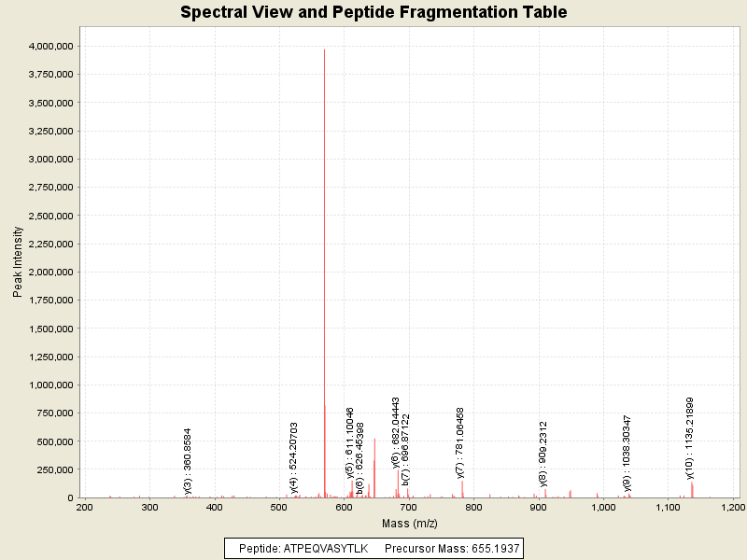Image resolution: width=747 pixels, height=560 pixels.
Task: Click the 1,000 tick on mass axis
Action: (x=603, y=507)
